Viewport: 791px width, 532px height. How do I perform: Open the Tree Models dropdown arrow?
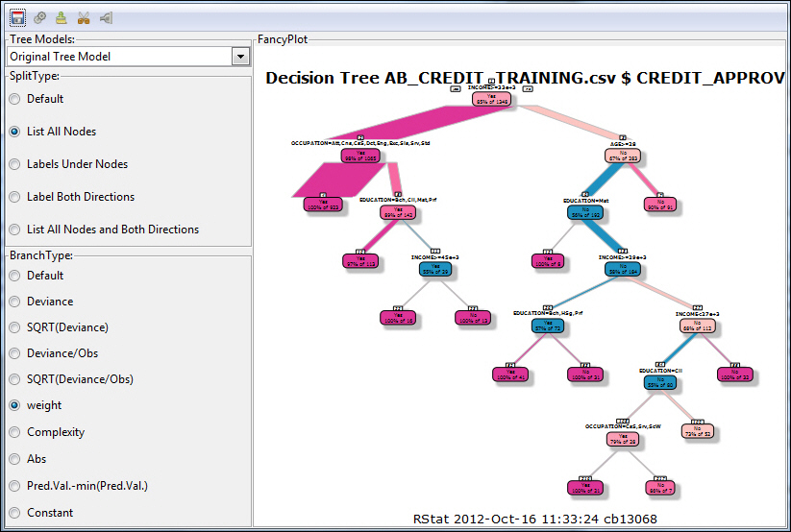(240, 57)
